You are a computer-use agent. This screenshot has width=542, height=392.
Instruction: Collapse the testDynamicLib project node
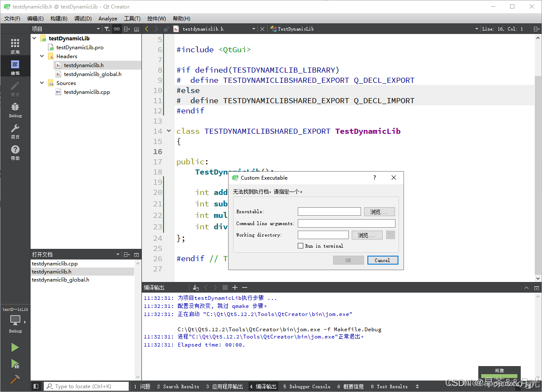click(x=34, y=38)
